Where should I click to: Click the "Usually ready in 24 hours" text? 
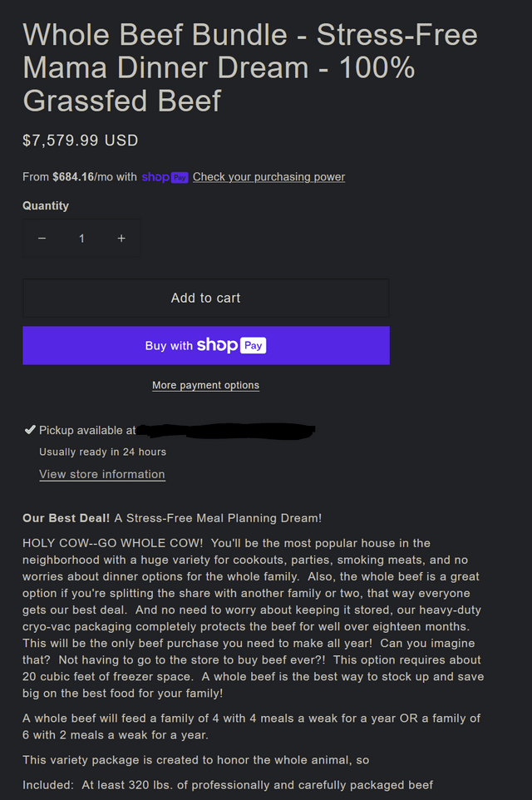pyautogui.click(x=102, y=452)
